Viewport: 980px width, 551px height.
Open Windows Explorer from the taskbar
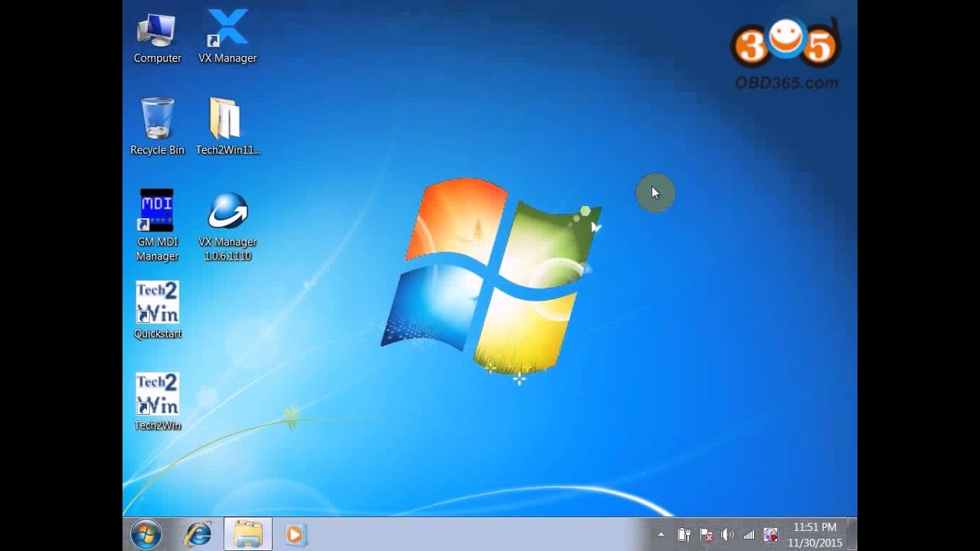[x=248, y=534]
